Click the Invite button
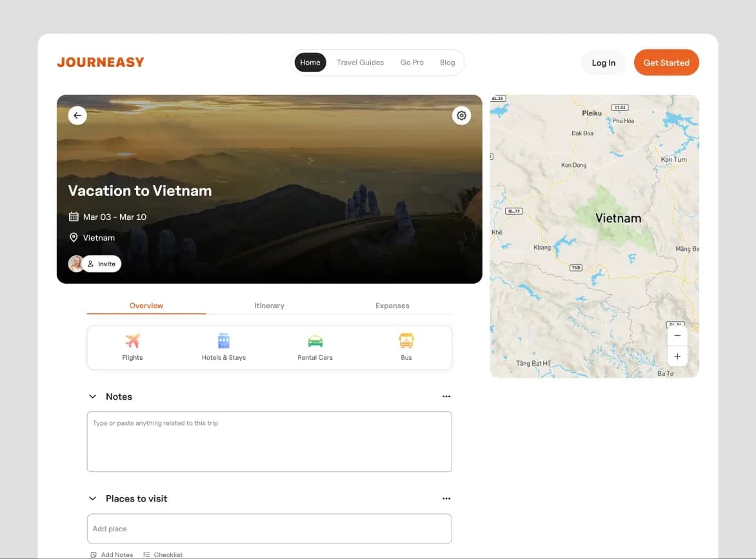Screen dimensions: 756x559 (102, 264)
